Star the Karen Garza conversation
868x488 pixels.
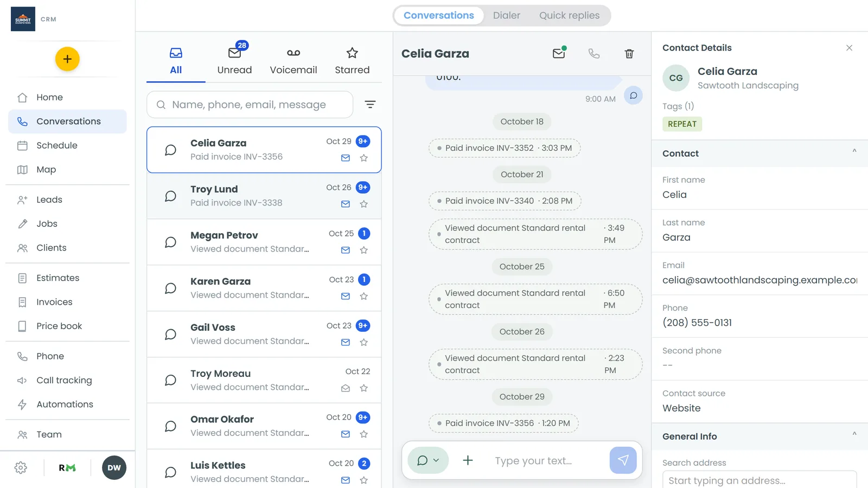[364, 296]
